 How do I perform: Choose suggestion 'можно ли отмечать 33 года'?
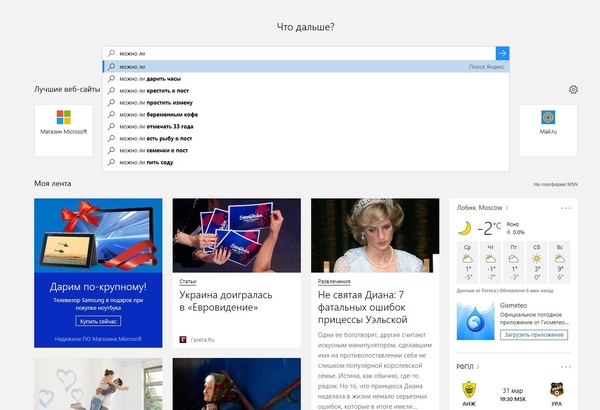point(306,126)
